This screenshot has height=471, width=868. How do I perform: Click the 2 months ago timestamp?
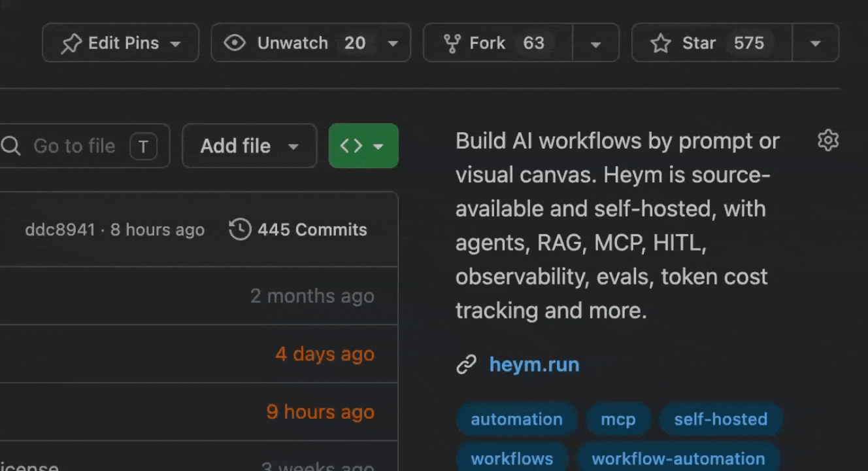point(312,296)
